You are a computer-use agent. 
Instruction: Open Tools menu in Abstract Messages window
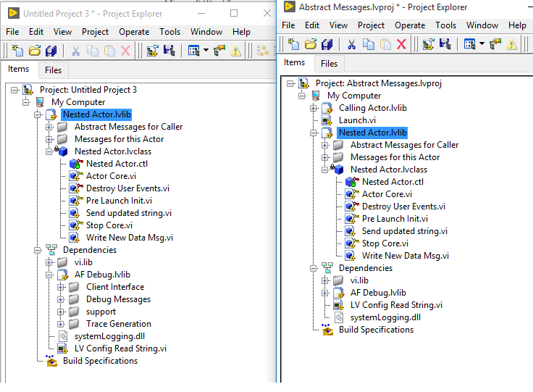click(445, 25)
